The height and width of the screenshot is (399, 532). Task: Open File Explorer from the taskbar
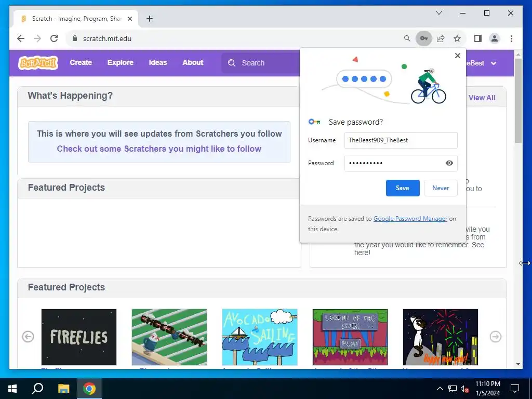tap(63, 389)
